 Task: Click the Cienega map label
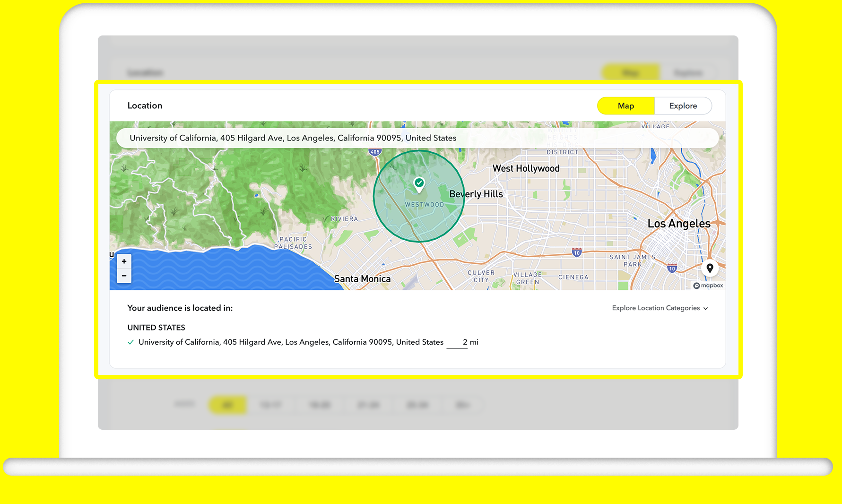click(x=573, y=278)
